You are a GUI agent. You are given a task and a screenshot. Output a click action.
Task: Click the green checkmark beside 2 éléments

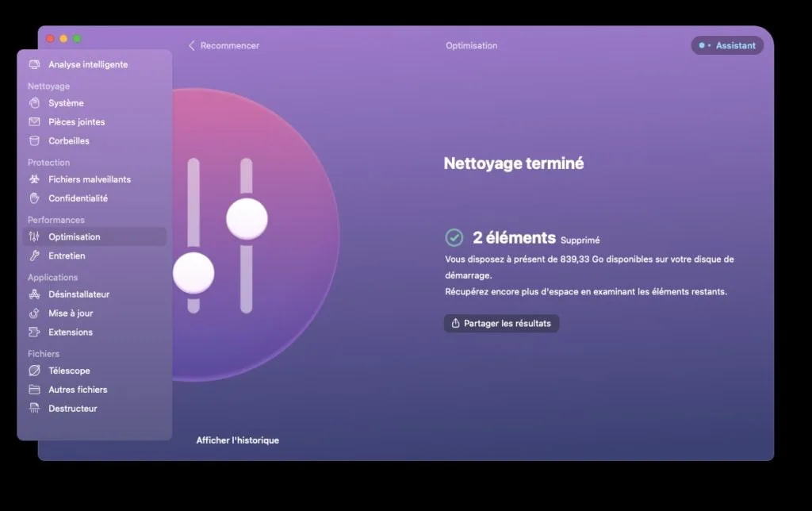pos(453,236)
